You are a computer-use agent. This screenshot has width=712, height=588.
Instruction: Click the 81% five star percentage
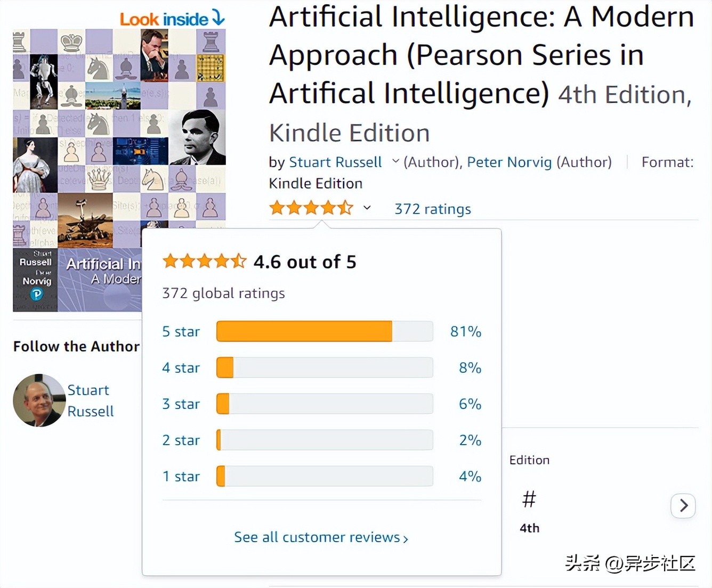pos(465,331)
